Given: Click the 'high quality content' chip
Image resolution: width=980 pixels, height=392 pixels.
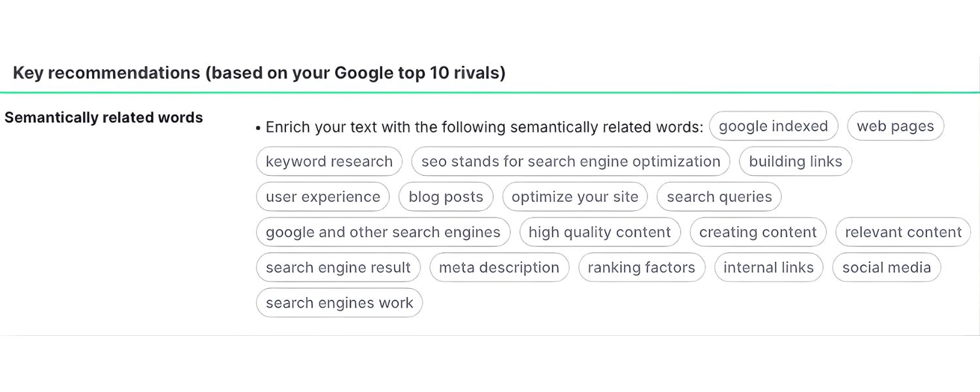Looking at the screenshot, I should 599,232.
